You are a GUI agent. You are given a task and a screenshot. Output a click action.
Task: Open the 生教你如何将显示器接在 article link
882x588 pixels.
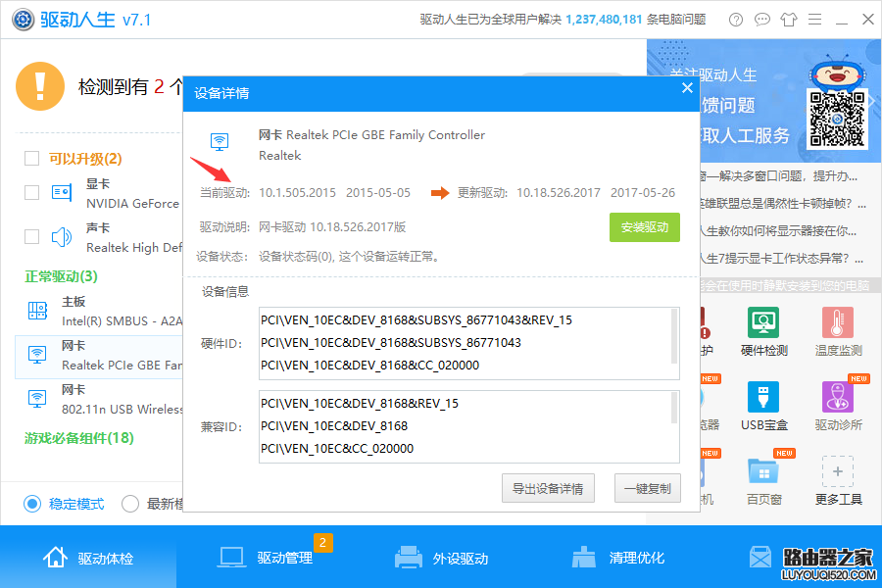(778, 230)
